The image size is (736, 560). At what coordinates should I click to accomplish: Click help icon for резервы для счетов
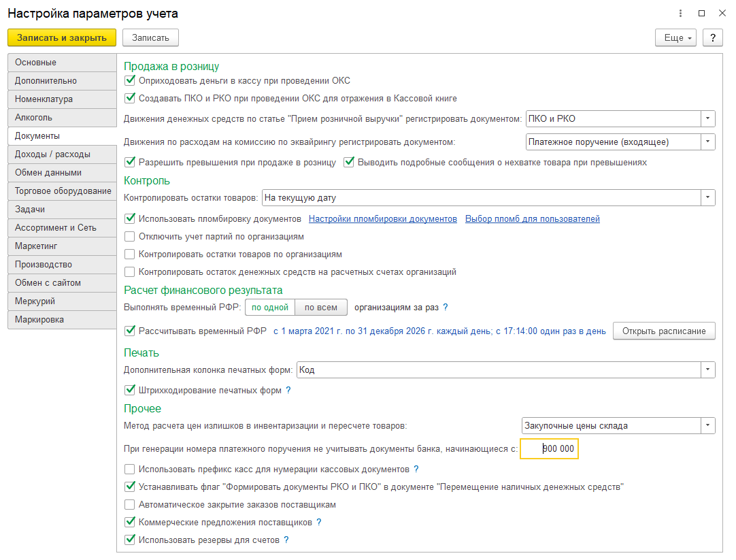pyautogui.click(x=286, y=540)
